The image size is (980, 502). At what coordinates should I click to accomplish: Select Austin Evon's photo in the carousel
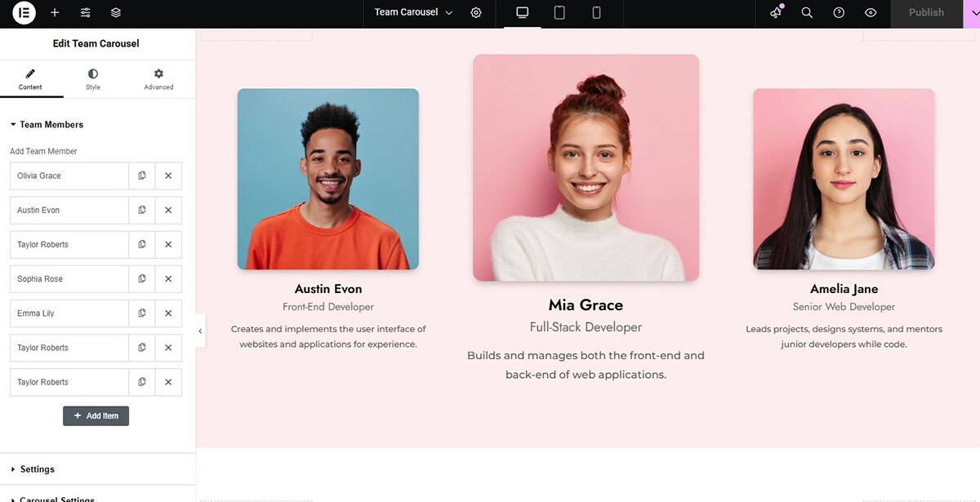click(328, 179)
